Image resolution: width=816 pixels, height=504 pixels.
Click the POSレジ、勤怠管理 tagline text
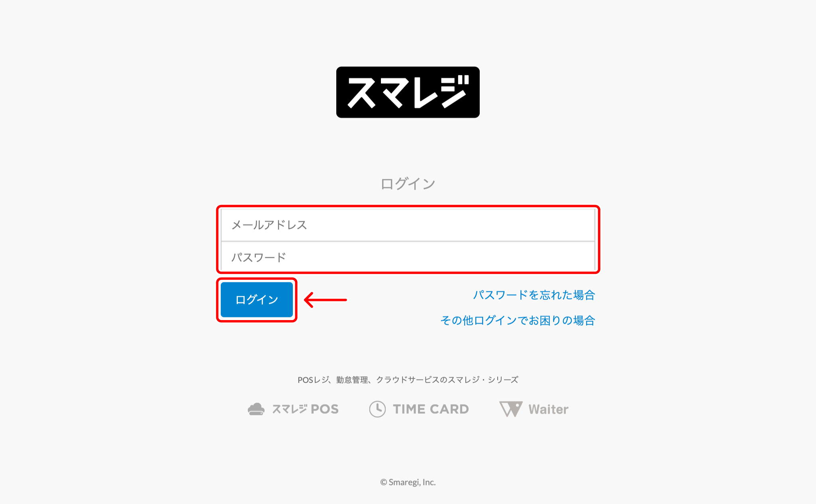(333, 380)
